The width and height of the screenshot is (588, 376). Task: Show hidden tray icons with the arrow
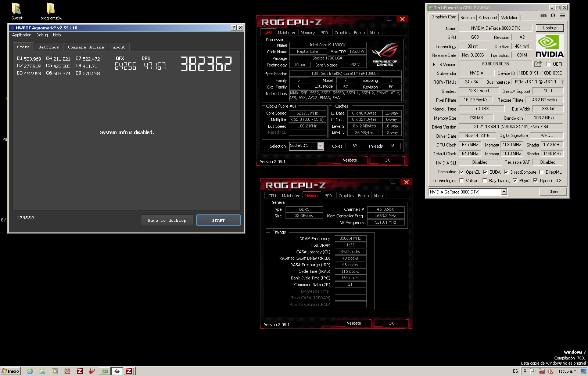click(525, 371)
